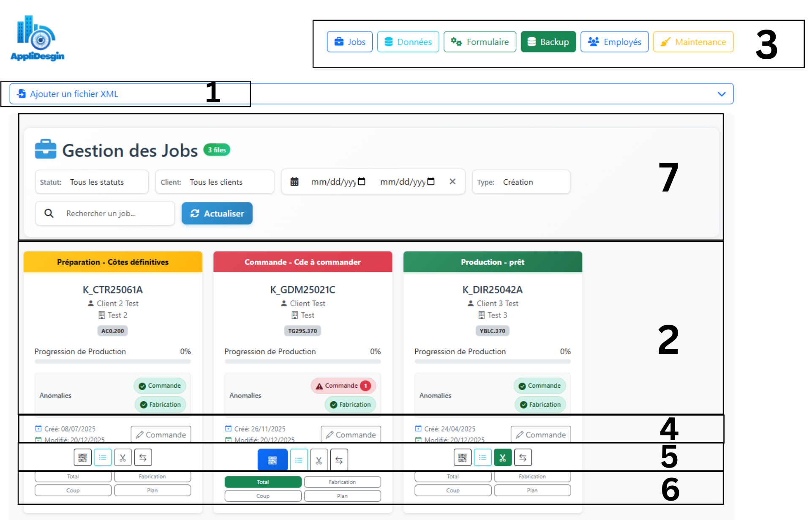
Task: Click scissors icon on K_CTR25061A card
Action: (123, 457)
